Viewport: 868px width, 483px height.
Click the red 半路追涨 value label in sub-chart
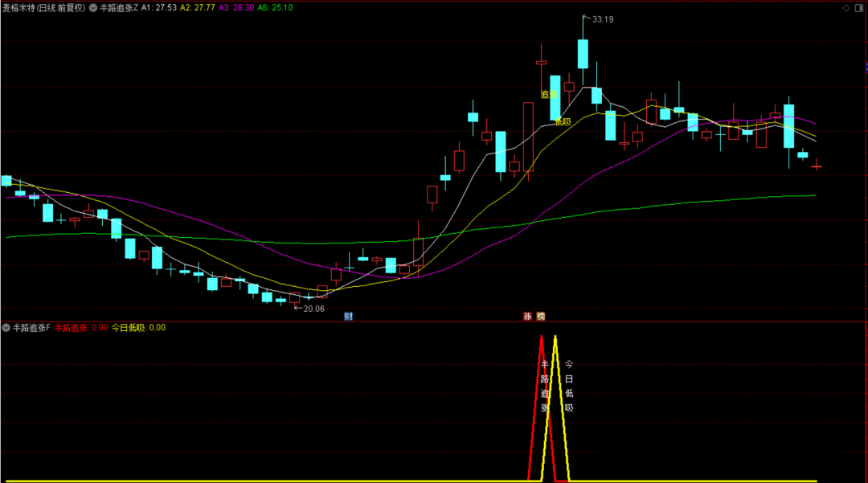(80, 327)
